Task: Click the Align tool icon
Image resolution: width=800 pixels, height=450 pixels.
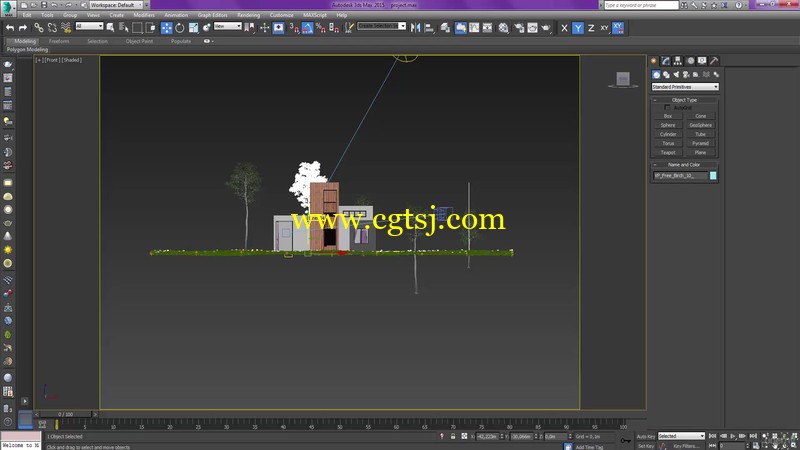Action: click(x=429, y=28)
